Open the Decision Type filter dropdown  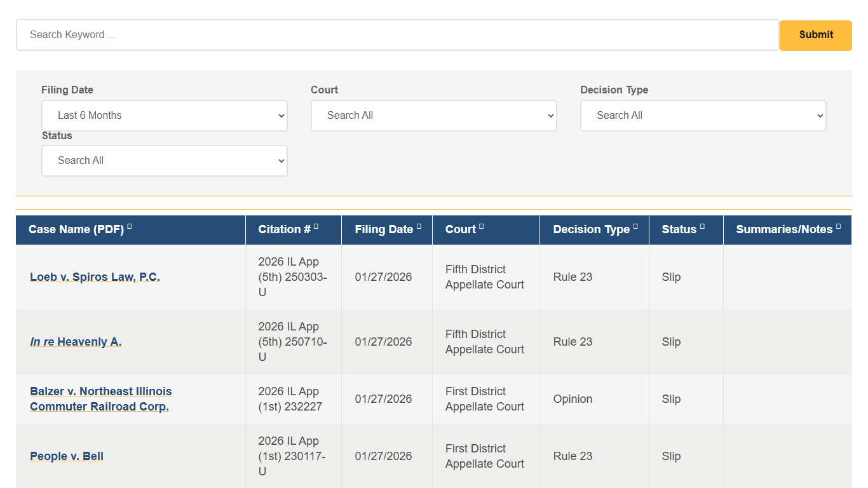703,116
